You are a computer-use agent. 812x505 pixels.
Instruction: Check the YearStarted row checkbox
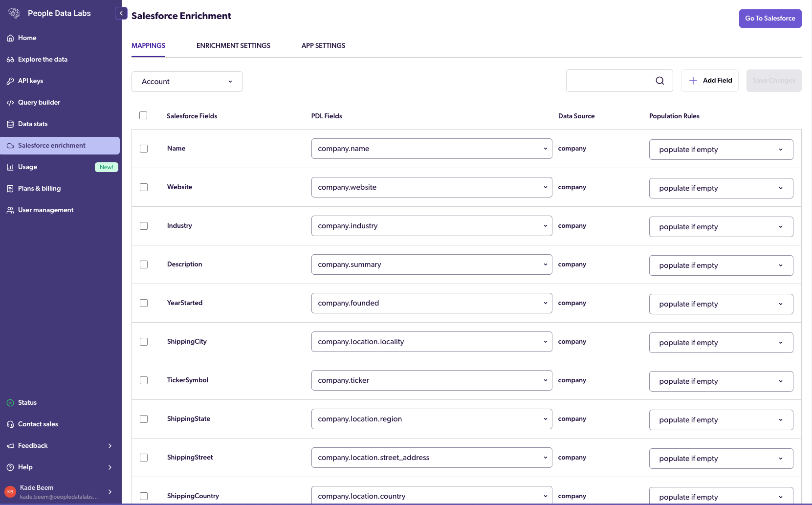144,303
